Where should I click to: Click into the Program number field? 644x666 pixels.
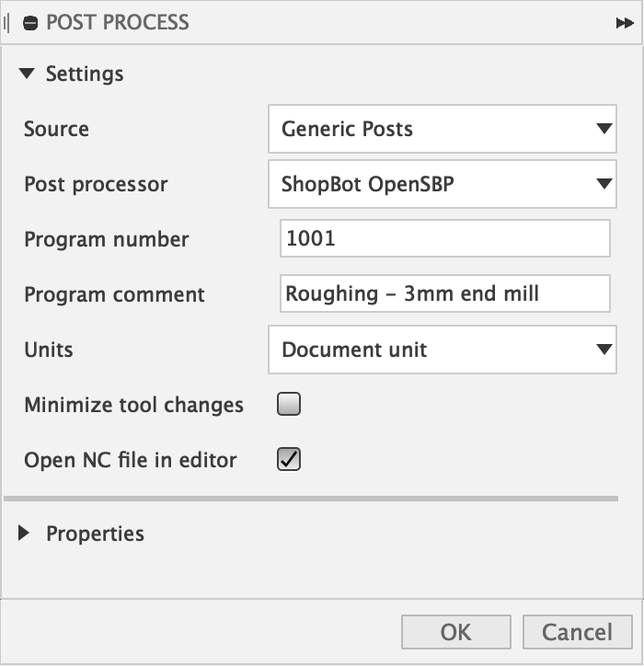[445, 238]
